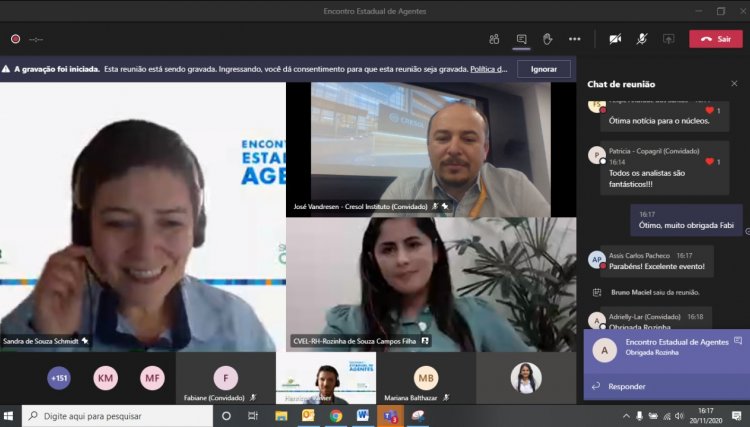Click message 'Ótimo, muito obrigada Fabi'

(686, 225)
